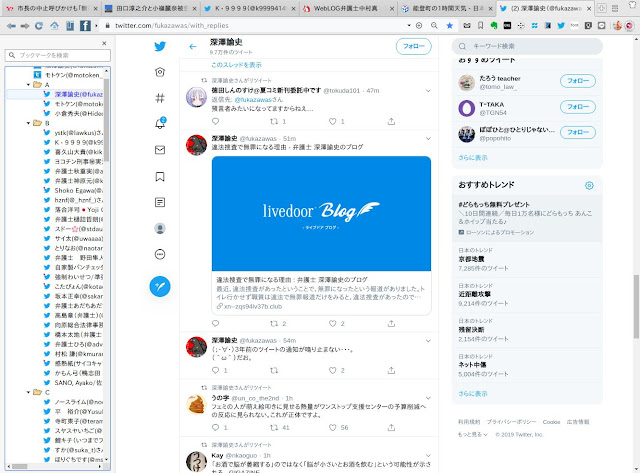Open menu caret on livedoor Blog tweet
The height and width of the screenshot is (473, 640).
(428, 138)
